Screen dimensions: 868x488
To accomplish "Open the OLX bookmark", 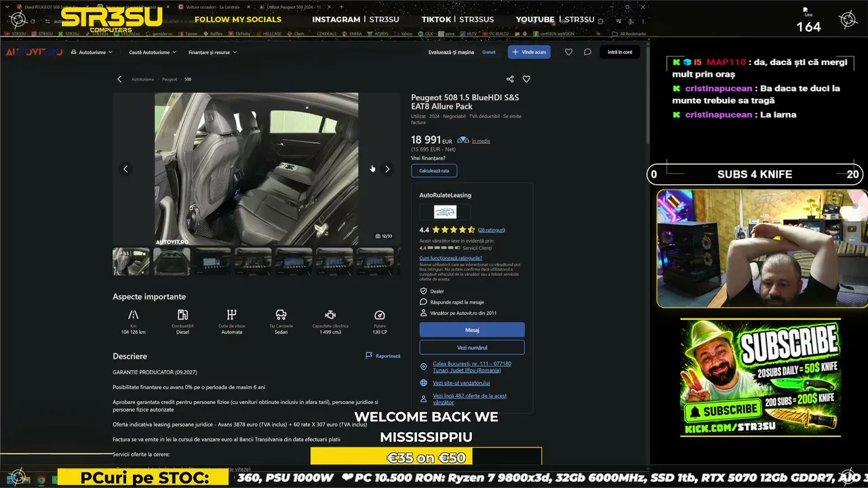I will 425,33.
